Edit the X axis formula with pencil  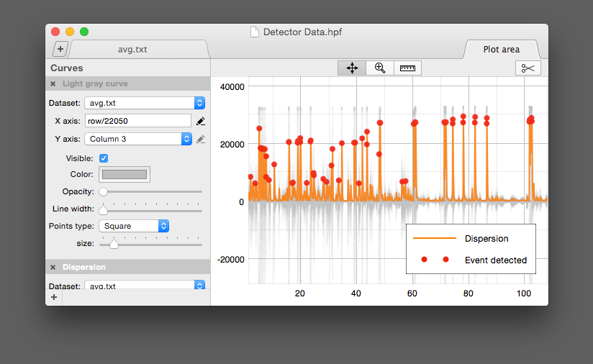(x=200, y=121)
